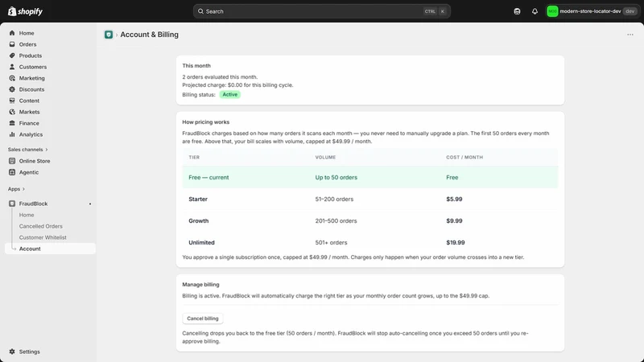Click the Finance bank icon
Screen dimensions: 644x362
(x=12, y=123)
